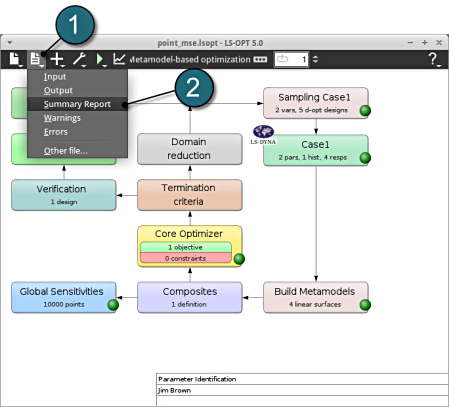Open the Domain reduction box
The height and width of the screenshot is (407, 449).
point(190,149)
